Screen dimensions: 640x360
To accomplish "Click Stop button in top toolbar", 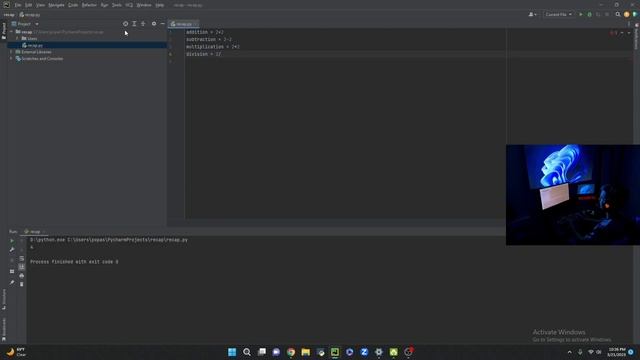I will pyautogui.click(x=607, y=14).
